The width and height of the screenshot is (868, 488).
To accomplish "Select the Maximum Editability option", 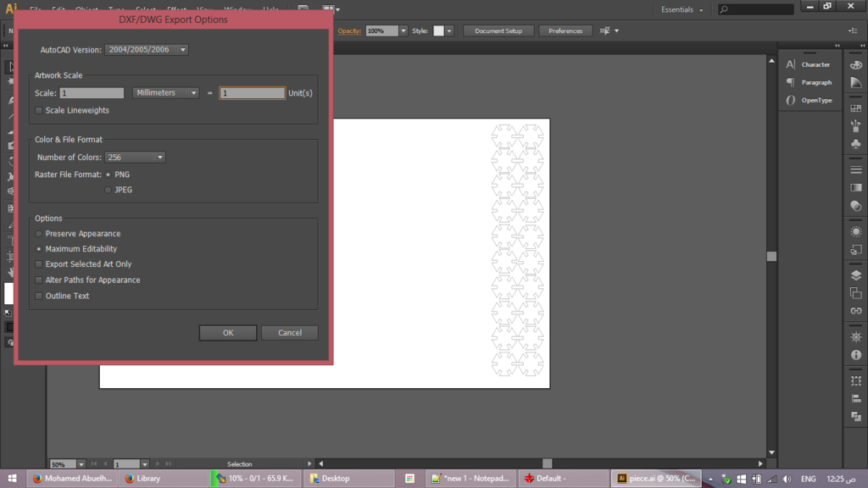I will [39, 249].
